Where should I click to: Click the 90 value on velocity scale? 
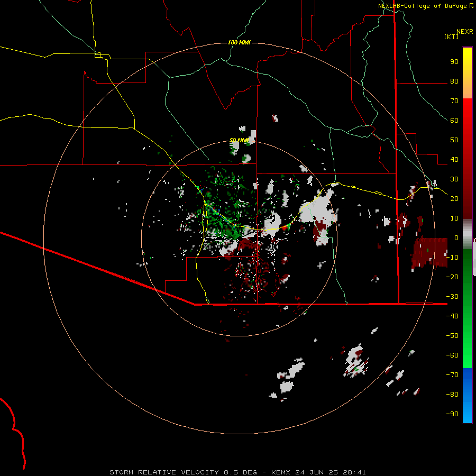pos(454,62)
